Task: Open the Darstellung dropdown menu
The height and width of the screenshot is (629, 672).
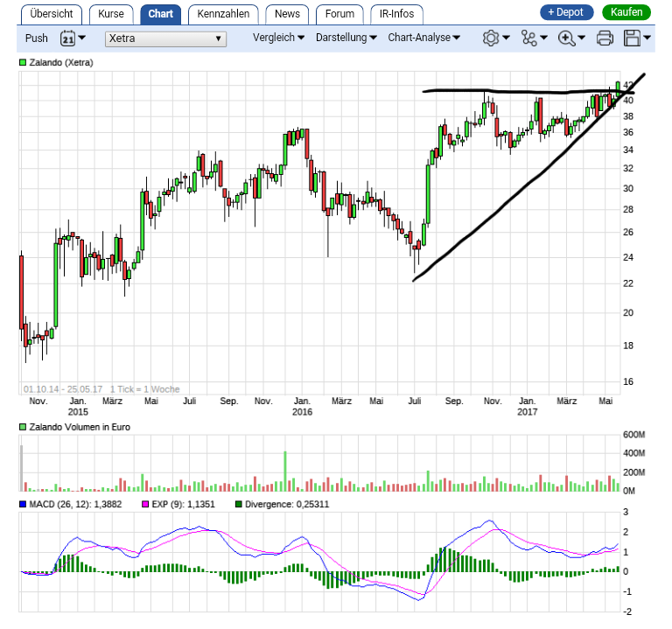Action: pos(346,38)
